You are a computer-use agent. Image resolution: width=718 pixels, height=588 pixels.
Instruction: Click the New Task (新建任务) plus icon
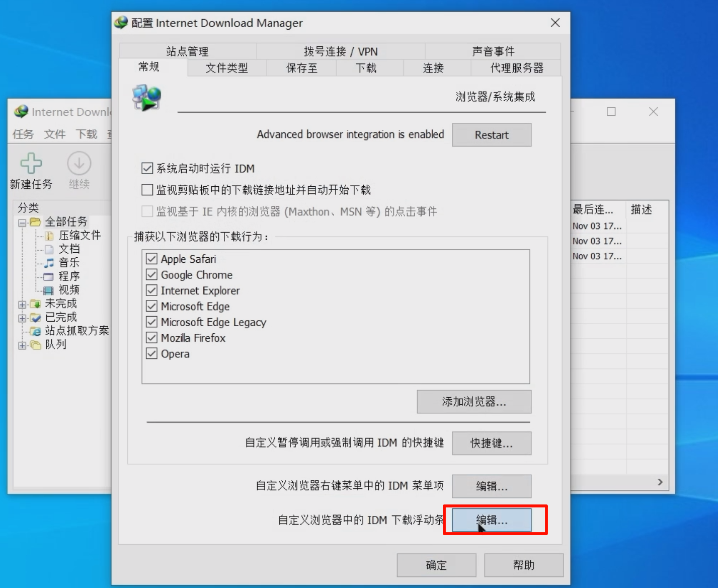pyautogui.click(x=31, y=163)
